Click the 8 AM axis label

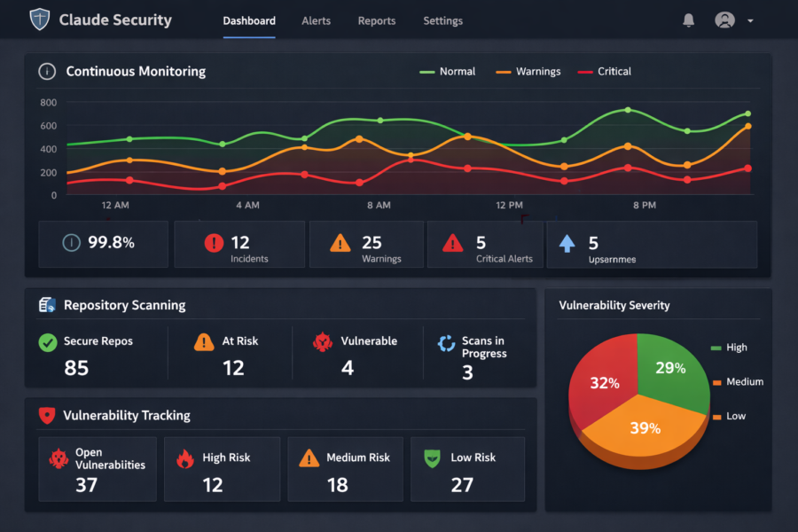(x=379, y=205)
